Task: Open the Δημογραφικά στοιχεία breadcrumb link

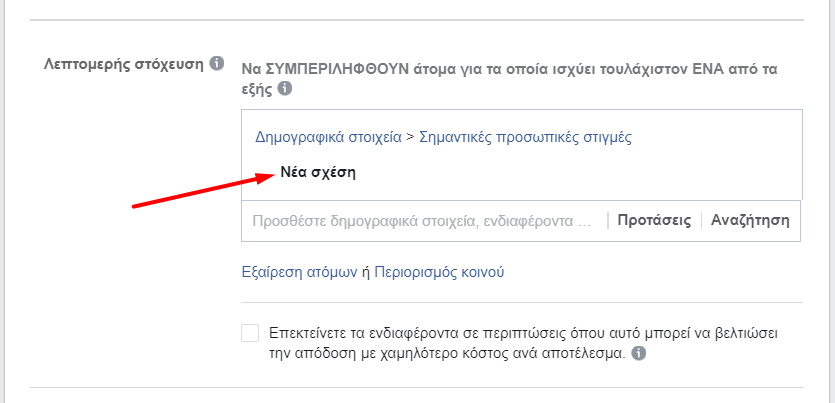Action: (x=328, y=137)
